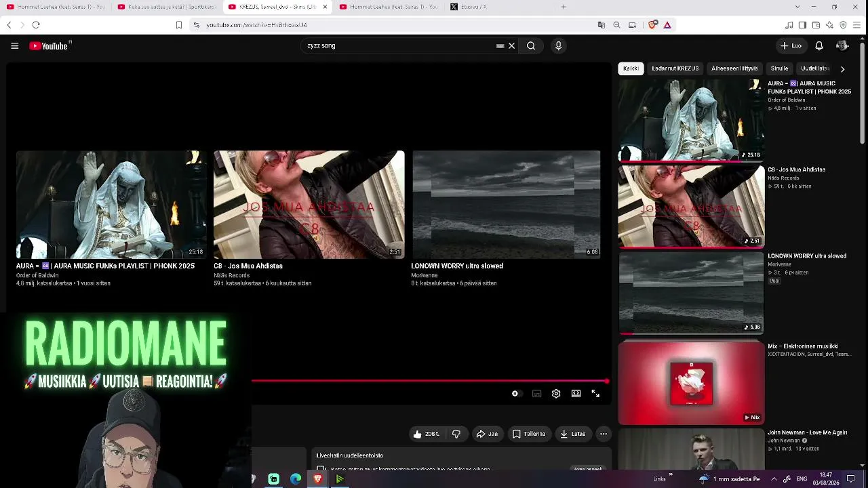The image size is (868, 488).
Task: Seek using the red video progress bar
Action: (430, 381)
